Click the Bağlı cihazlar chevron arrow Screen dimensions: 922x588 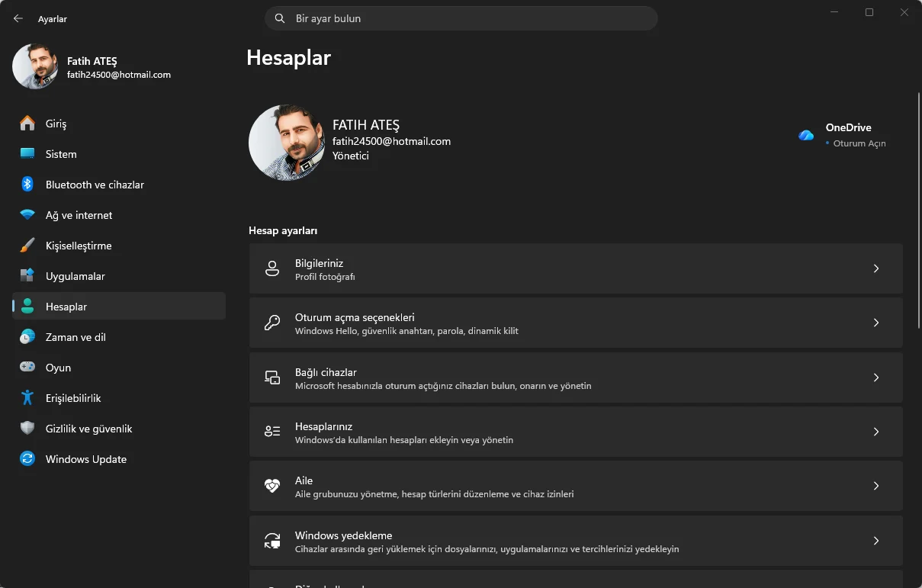876,377
